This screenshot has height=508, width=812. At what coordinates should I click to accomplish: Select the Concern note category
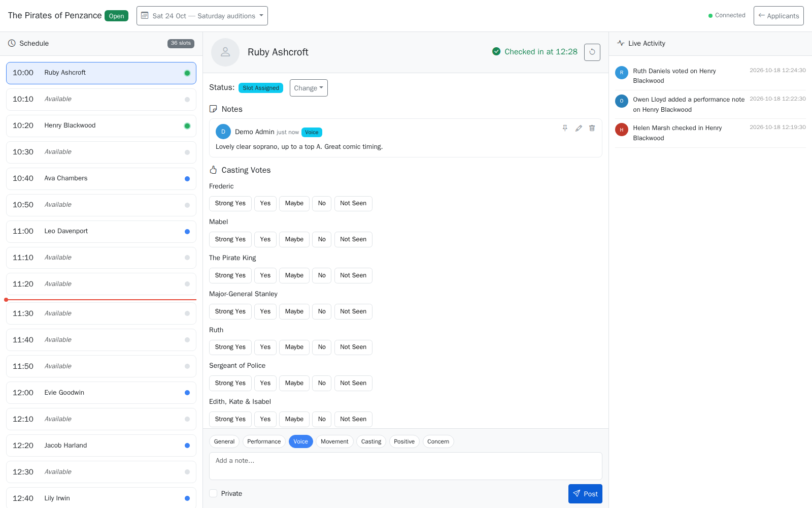click(438, 441)
